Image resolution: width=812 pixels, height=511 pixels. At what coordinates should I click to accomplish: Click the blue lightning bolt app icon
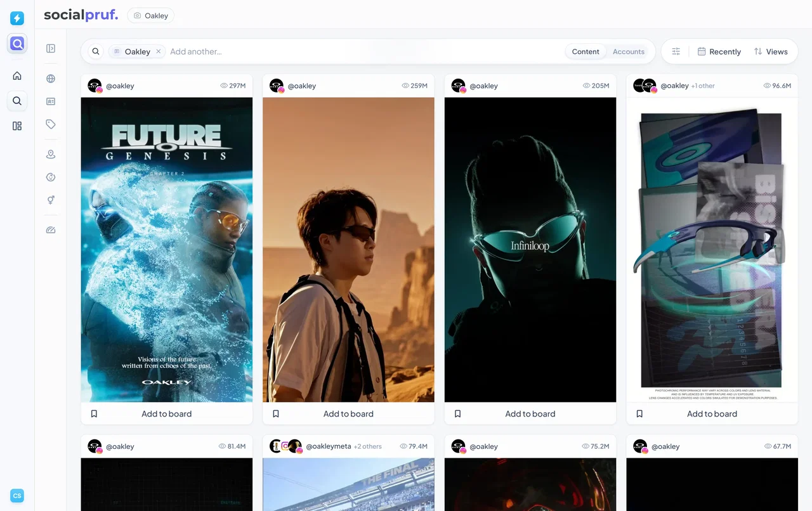coord(17,18)
